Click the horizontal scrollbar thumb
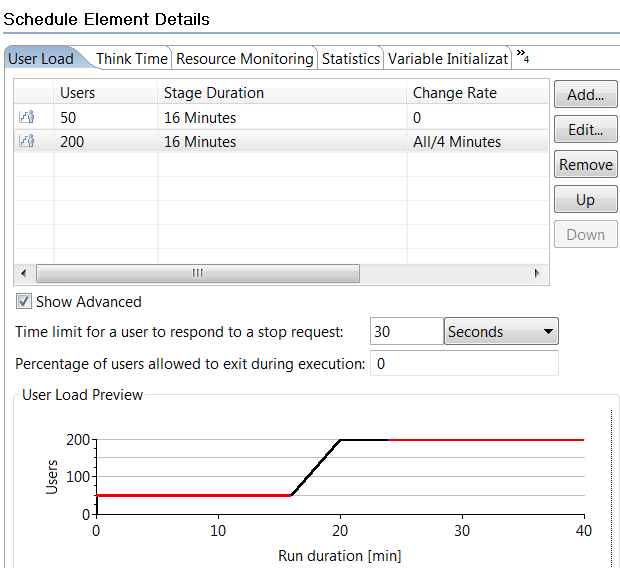The width and height of the screenshot is (620, 570). 198,273
